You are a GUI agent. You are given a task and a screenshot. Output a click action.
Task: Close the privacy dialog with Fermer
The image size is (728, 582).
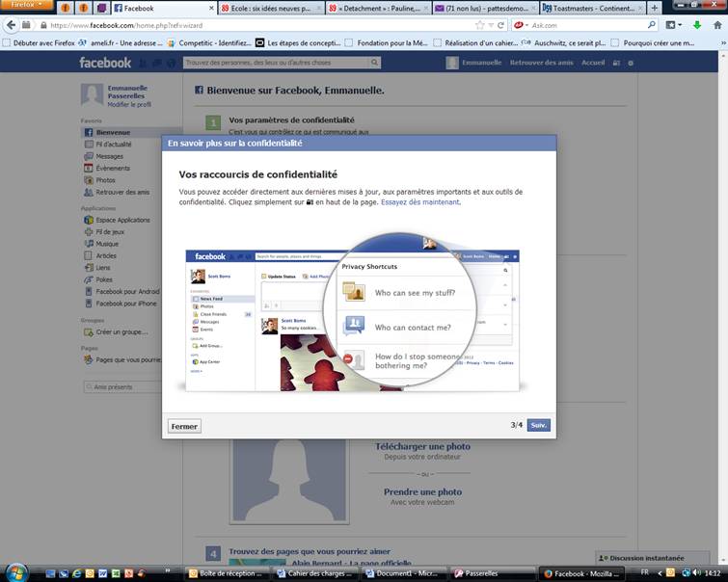[x=184, y=426]
